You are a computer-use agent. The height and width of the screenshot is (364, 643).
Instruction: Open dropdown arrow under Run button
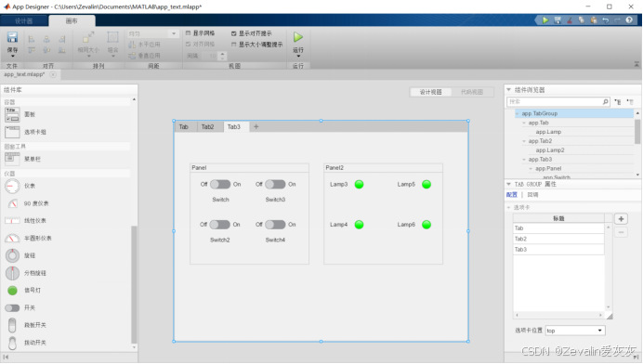tap(298, 56)
